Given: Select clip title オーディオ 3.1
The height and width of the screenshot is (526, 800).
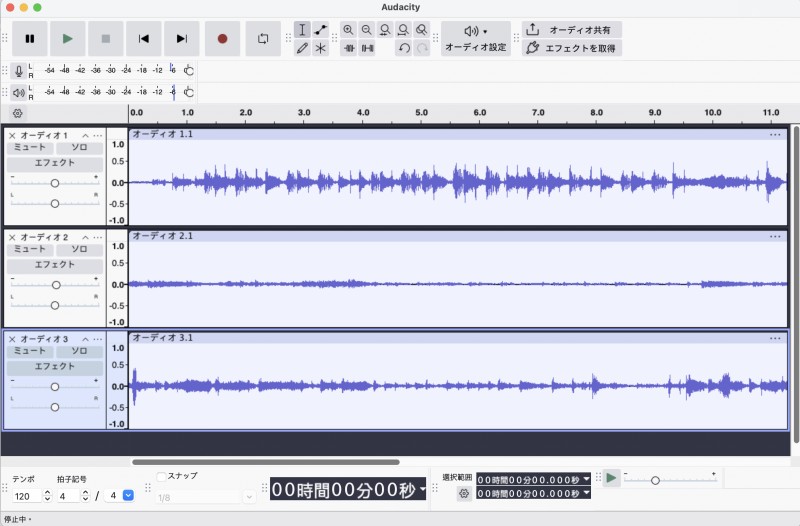Looking at the screenshot, I should pos(162,338).
